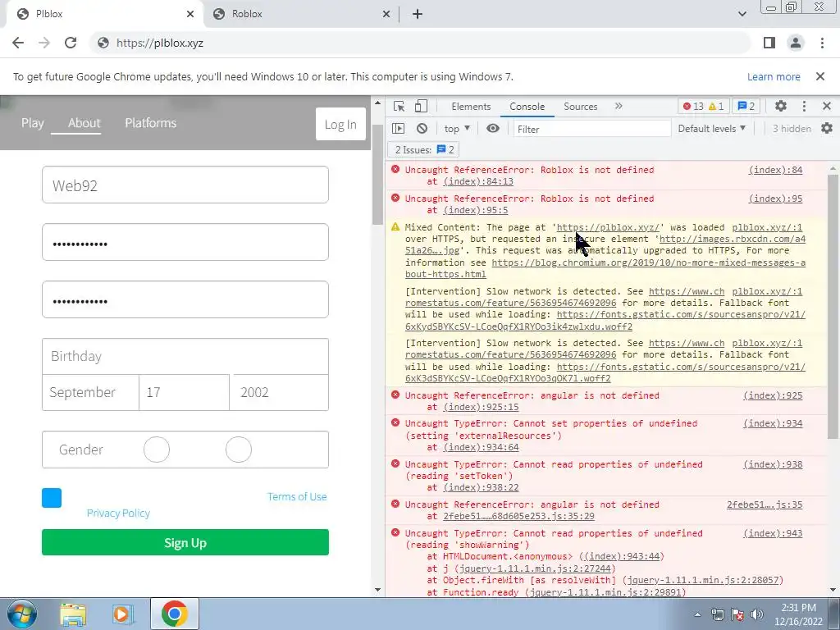Open the (index):84 source link
Image resolution: width=840 pixels, height=630 pixels.
775,170
